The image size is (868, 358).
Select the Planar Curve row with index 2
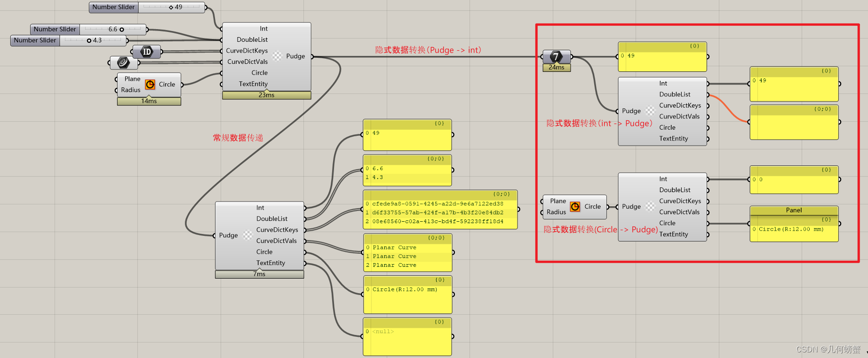coord(407,265)
